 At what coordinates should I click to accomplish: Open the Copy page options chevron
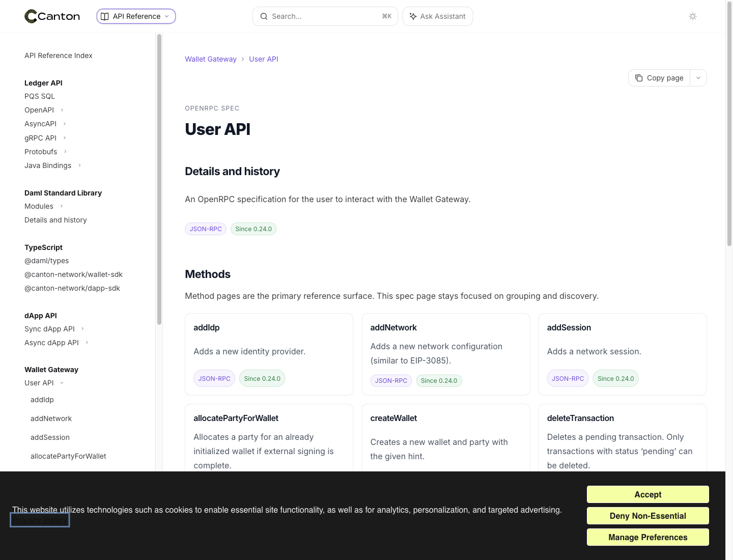pos(698,78)
